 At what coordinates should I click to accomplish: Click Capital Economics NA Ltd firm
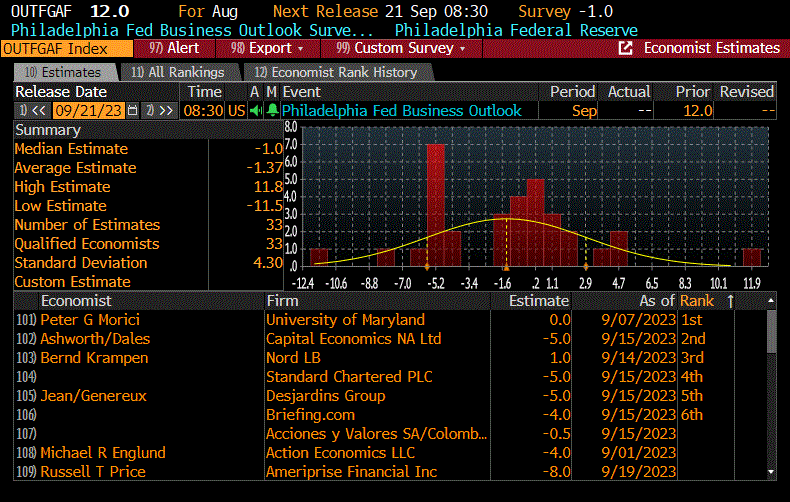tap(354, 339)
